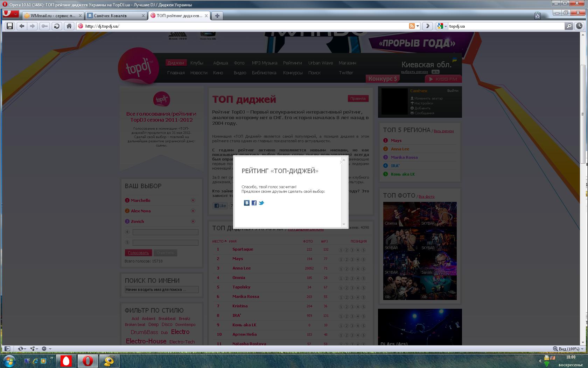Open the Opera main menu button
Image resolution: width=588 pixels, height=368 pixels.
click(x=11, y=14)
